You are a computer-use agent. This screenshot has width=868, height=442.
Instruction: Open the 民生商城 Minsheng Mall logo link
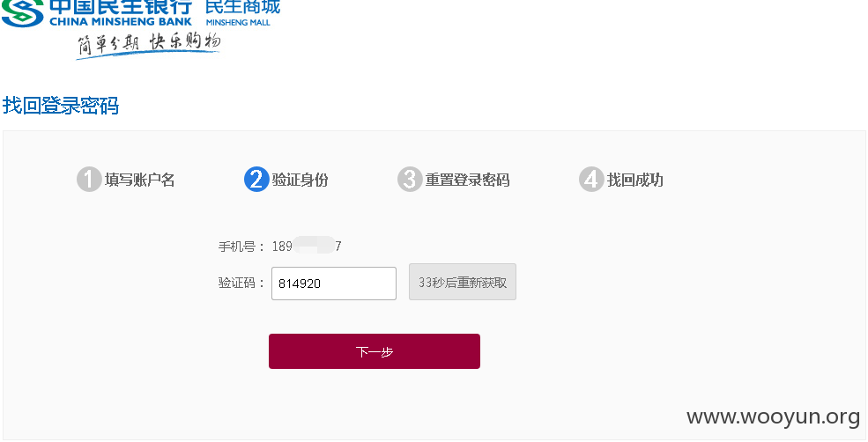(x=242, y=12)
